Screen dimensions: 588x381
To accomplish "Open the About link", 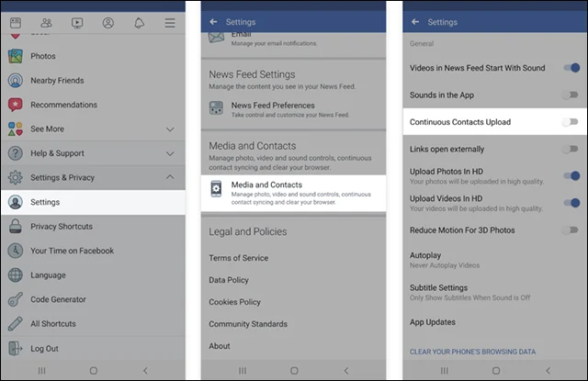I will pos(220,346).
